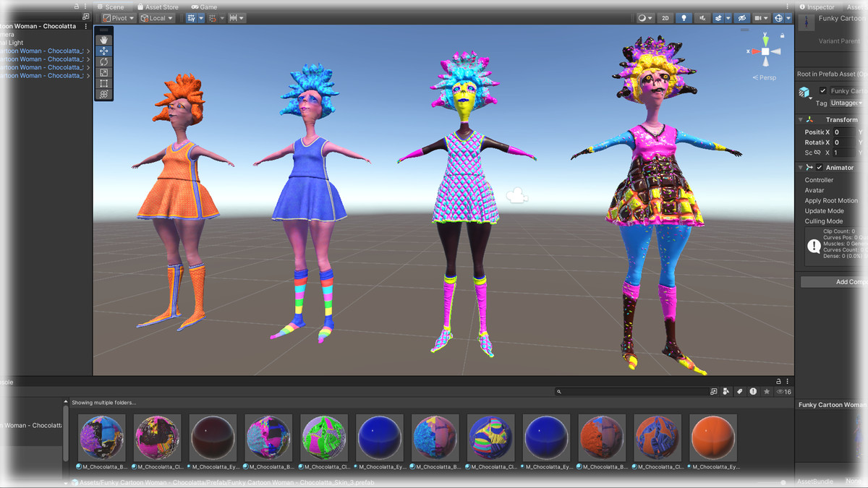Toggle the Project panel lock
The height and width of the screenshot is (488, 868).
pyautogui.click(x=779, y=381)
